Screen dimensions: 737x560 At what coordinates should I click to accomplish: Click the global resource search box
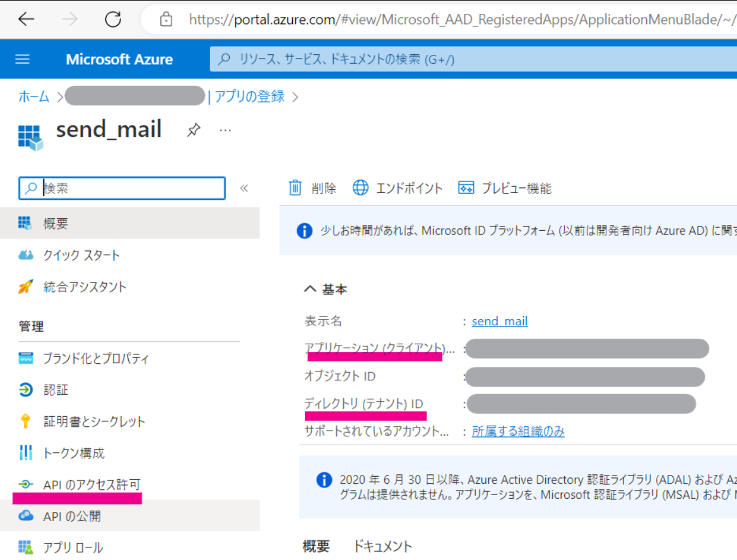473,59
